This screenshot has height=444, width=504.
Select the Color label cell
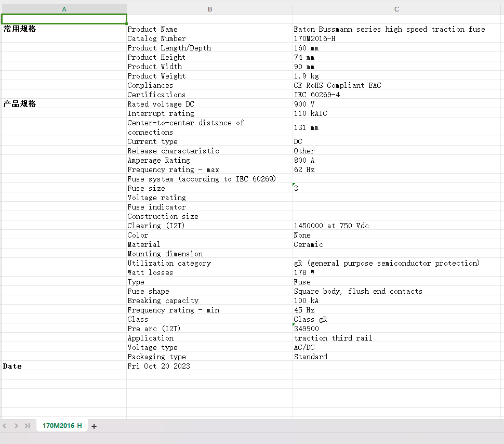(209, 234)
